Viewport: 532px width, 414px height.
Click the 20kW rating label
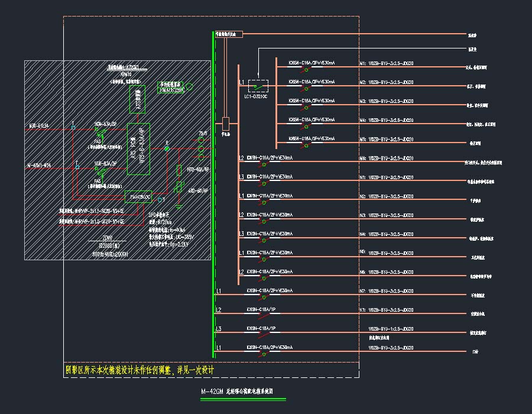coord(107,238)
